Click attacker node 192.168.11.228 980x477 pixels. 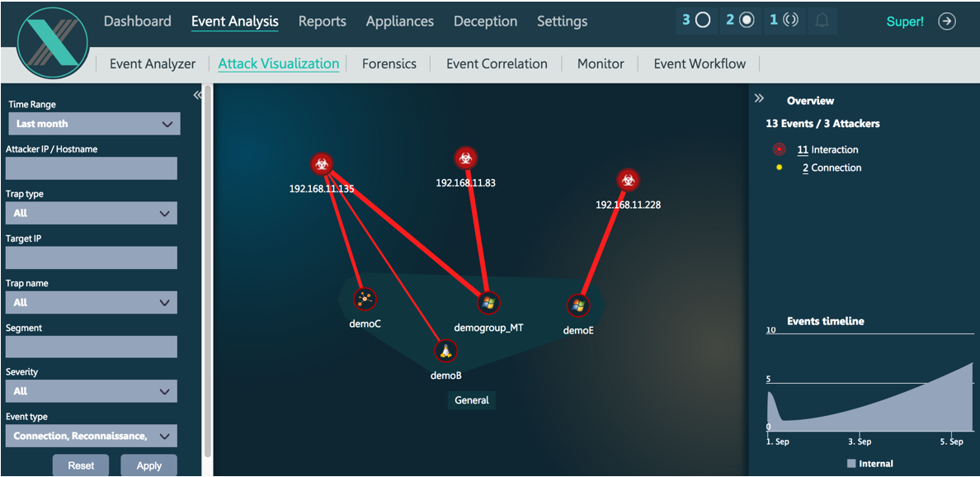(628, 180)
